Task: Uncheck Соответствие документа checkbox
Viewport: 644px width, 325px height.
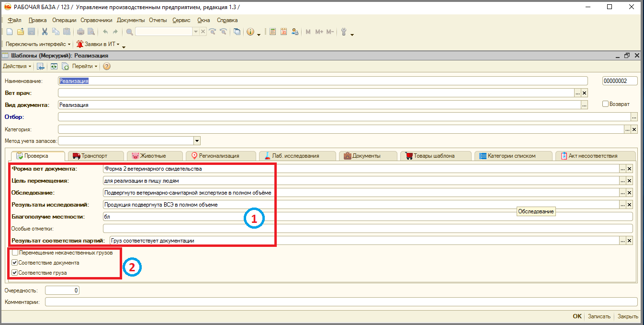Action: pos(15,263)
